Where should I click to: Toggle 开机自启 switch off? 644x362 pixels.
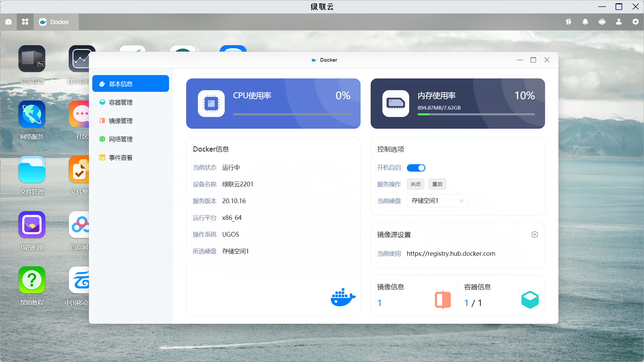pyautogui.click(x=416, y=168)
